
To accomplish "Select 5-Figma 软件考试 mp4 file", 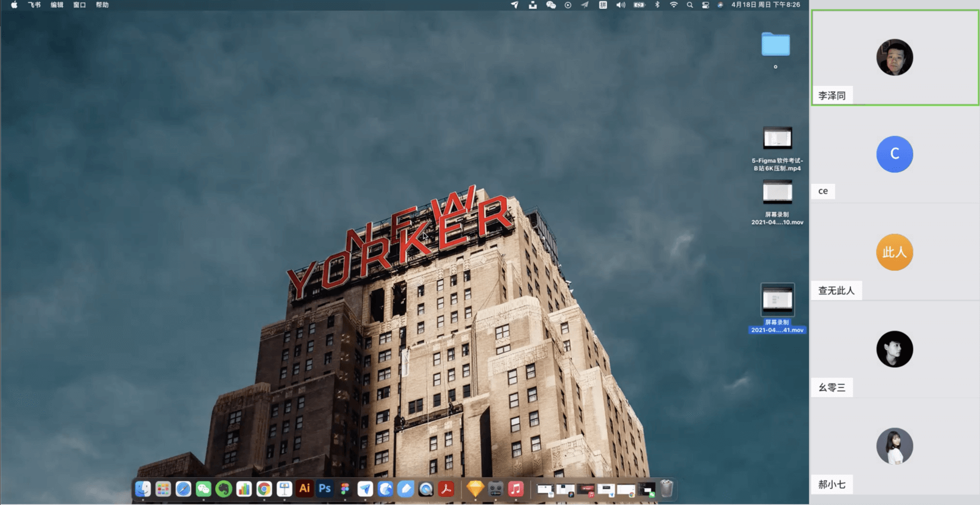I will click(x=777, y=148).
